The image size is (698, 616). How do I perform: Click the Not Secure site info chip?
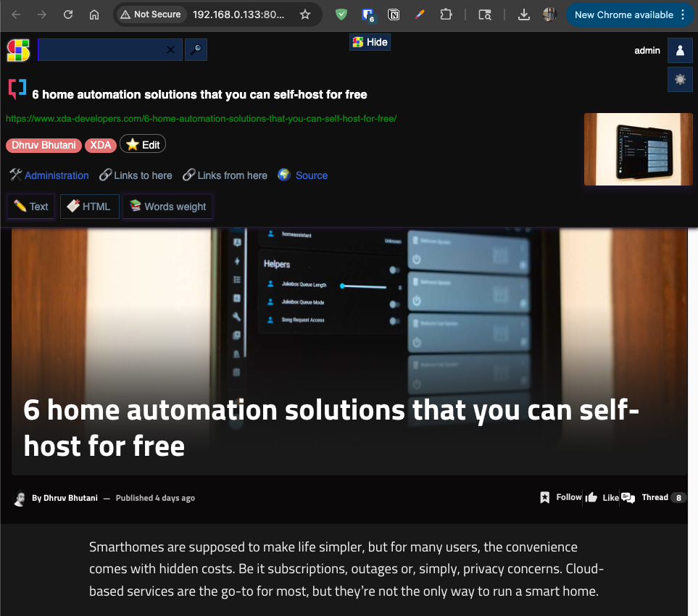tap(151, 14)
